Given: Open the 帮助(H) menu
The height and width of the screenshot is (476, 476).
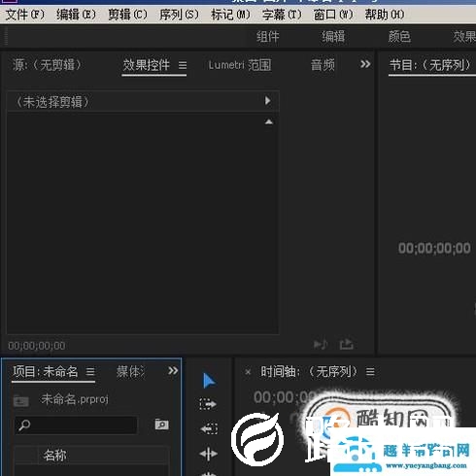Looking at the screenshot, I should [x=385, y=15].
